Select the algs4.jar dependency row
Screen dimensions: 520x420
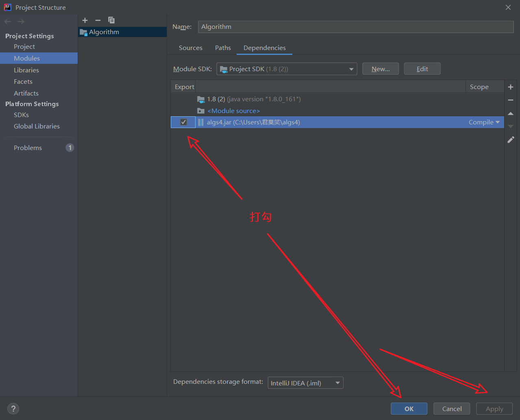(337, 122)
